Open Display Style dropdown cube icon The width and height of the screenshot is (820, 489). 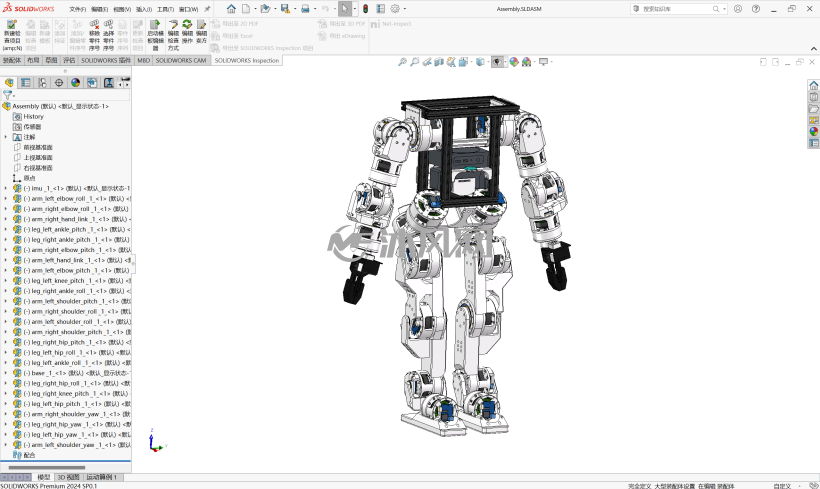point(480,62)
